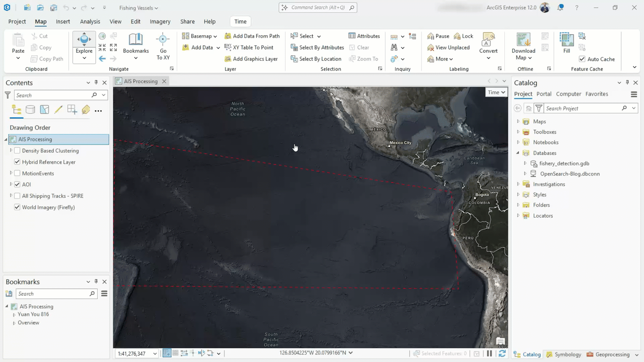This screenshot has height=362, width=644.
Task: Open XY Table To Point tool
Action: (249, 47)
